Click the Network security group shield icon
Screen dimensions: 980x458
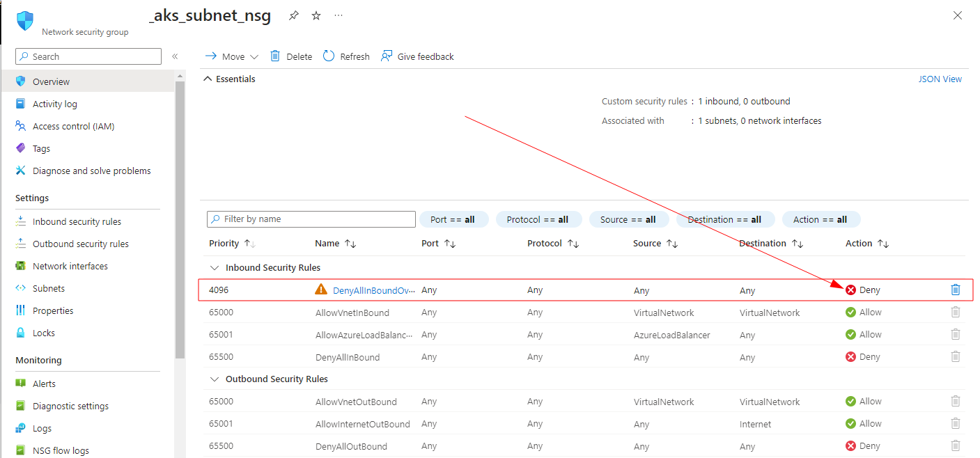pos(25,20)
